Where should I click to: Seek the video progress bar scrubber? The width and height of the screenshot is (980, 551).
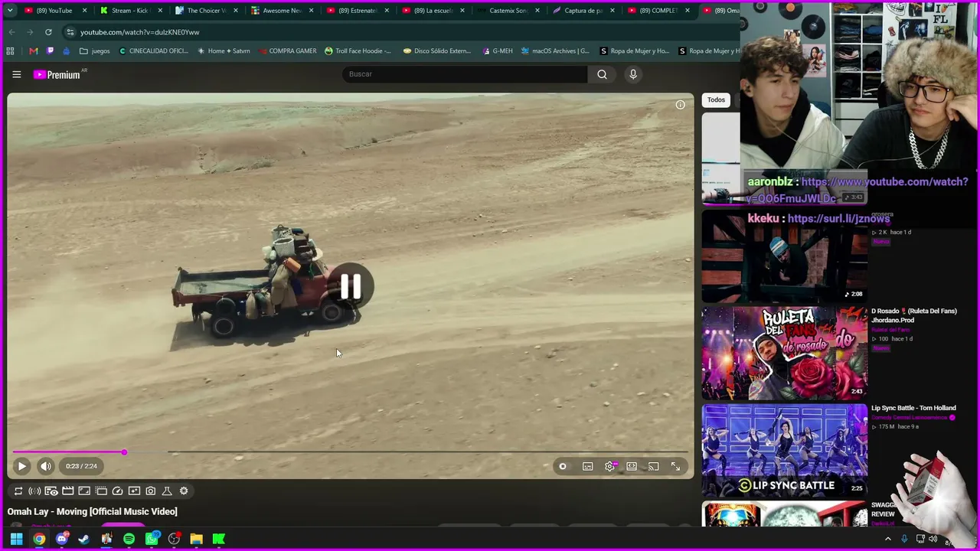pos(124,452)
